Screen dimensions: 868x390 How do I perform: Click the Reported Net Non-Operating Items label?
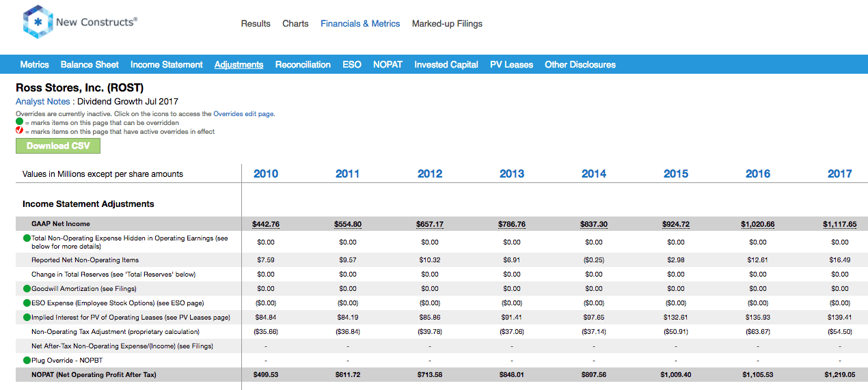tap(85, 260)
